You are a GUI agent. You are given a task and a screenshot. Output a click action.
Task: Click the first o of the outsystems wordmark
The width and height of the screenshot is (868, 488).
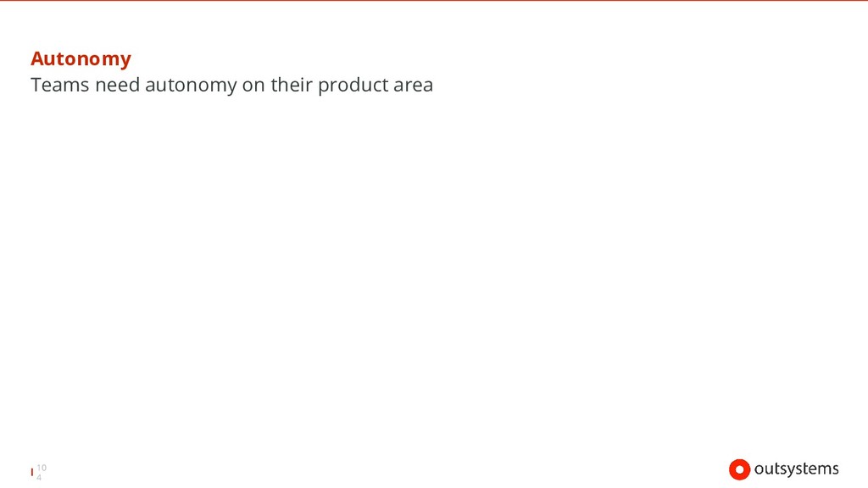[x=759, y=469]
